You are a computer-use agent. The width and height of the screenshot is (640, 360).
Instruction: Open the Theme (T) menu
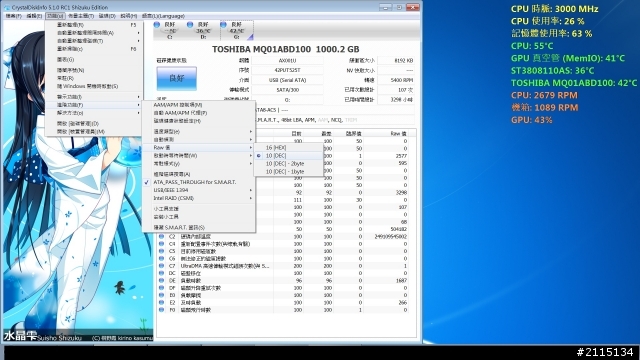(80, 16)
